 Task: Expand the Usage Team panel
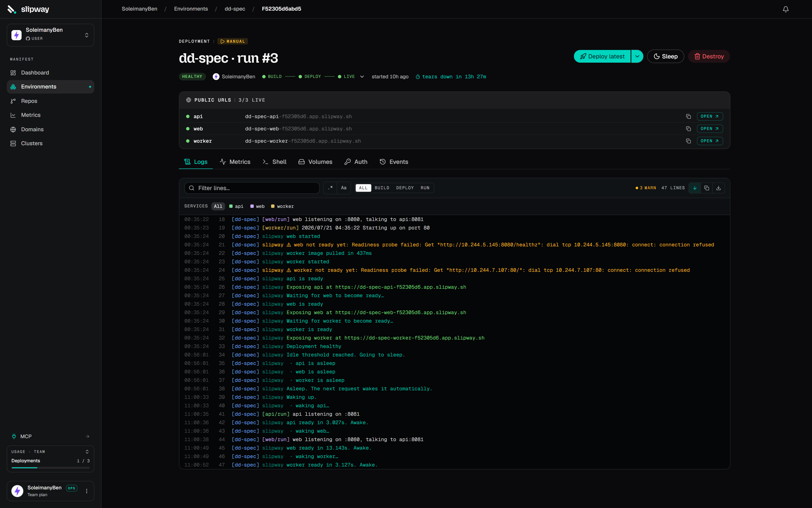coord(87,451)
